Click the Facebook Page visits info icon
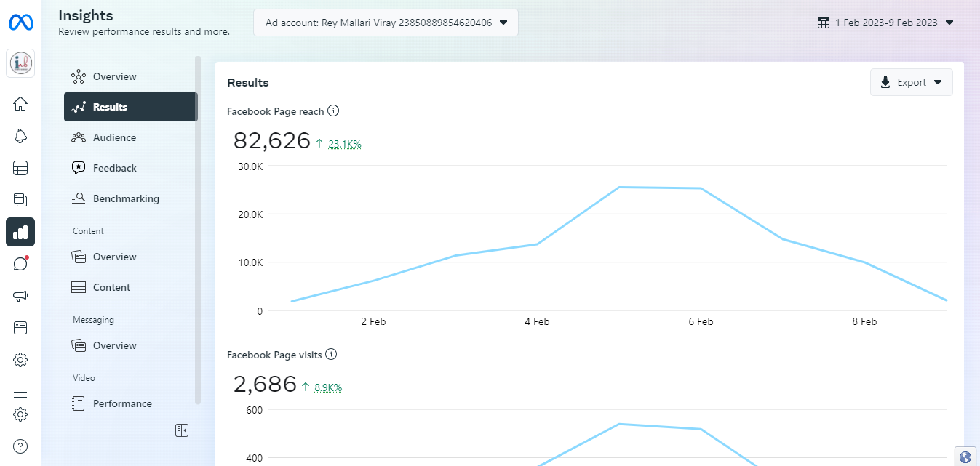The image size is (980, 466). coord(331,355)
